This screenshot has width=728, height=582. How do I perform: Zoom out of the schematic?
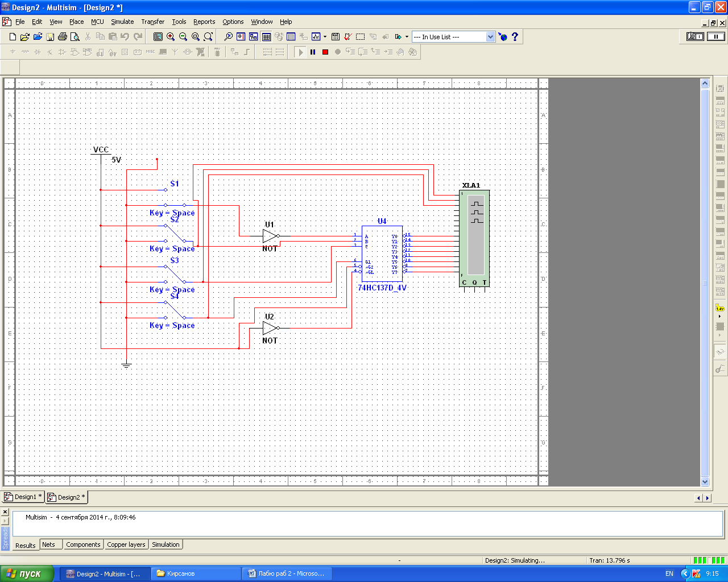coord(183,37)
